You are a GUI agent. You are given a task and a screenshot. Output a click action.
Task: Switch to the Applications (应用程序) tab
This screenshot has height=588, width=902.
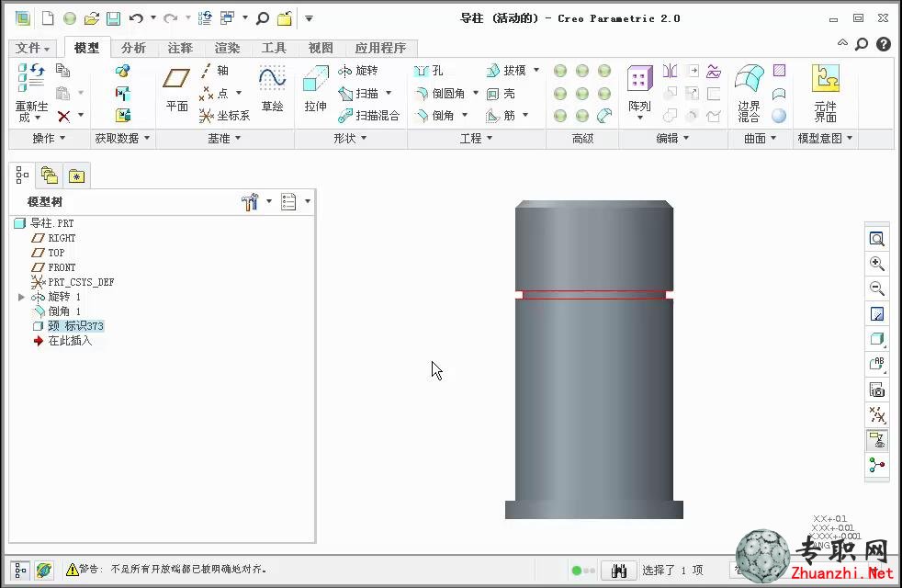coord(380,48)
